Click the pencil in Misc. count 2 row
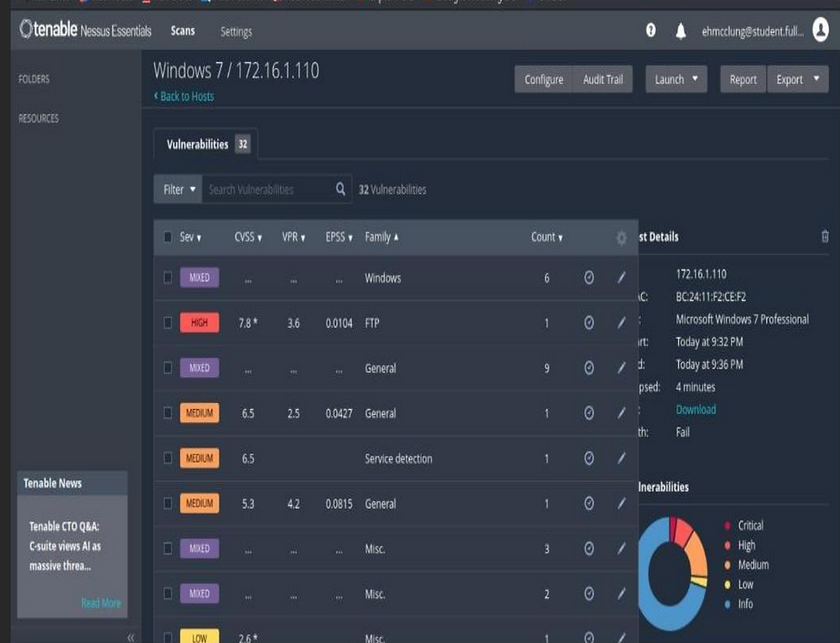 tap(621, 593)
